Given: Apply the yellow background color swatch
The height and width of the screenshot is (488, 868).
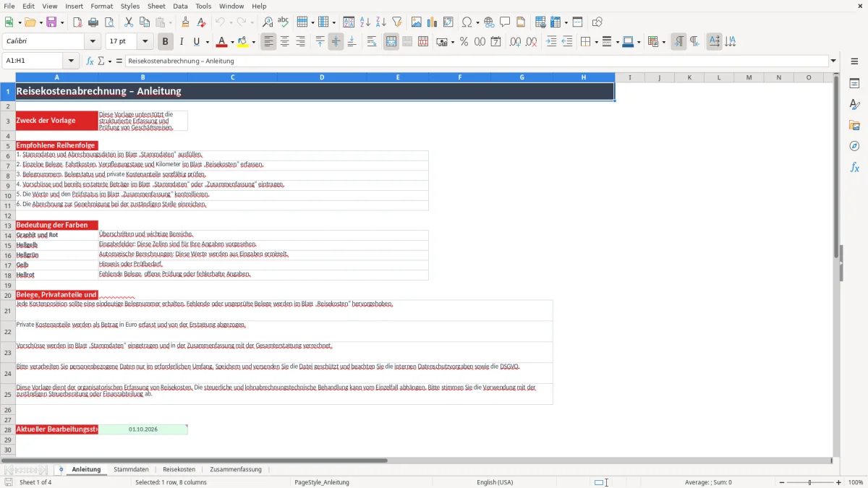Looking at the screenshot, I should pos(243,42).
